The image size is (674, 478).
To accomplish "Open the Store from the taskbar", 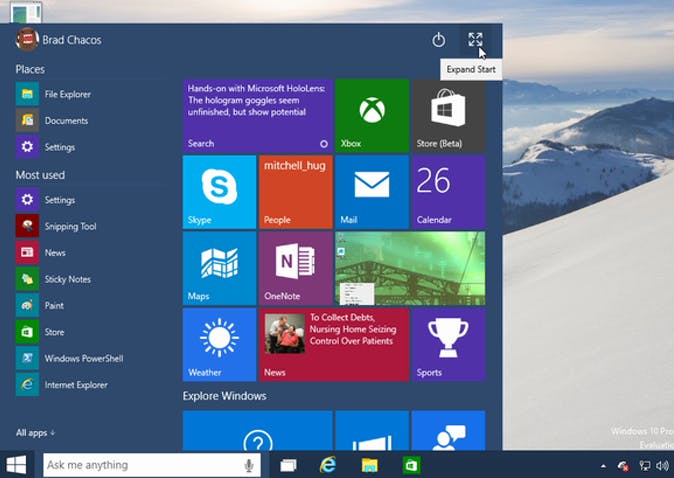I will pyautogui.click(x=411, y=465).
